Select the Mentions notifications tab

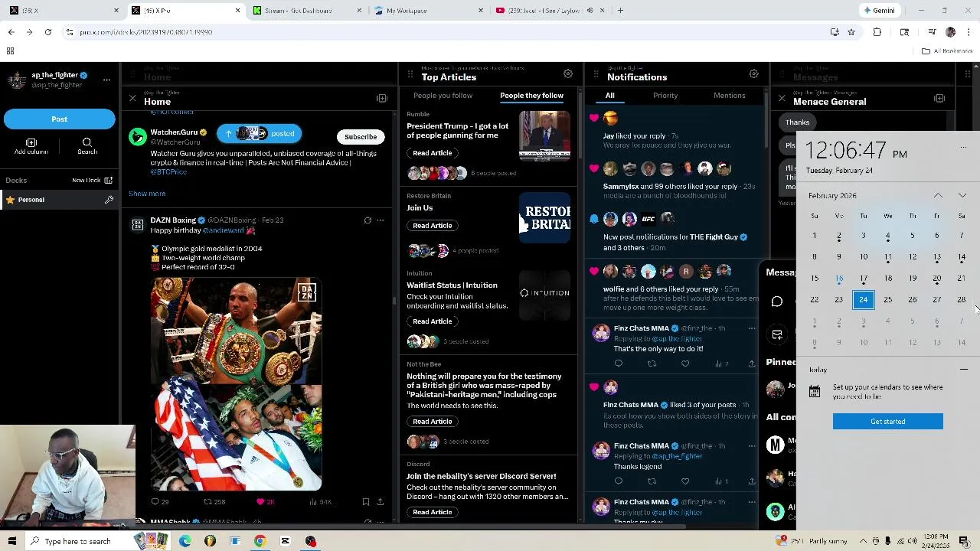[x=730, y=96]
